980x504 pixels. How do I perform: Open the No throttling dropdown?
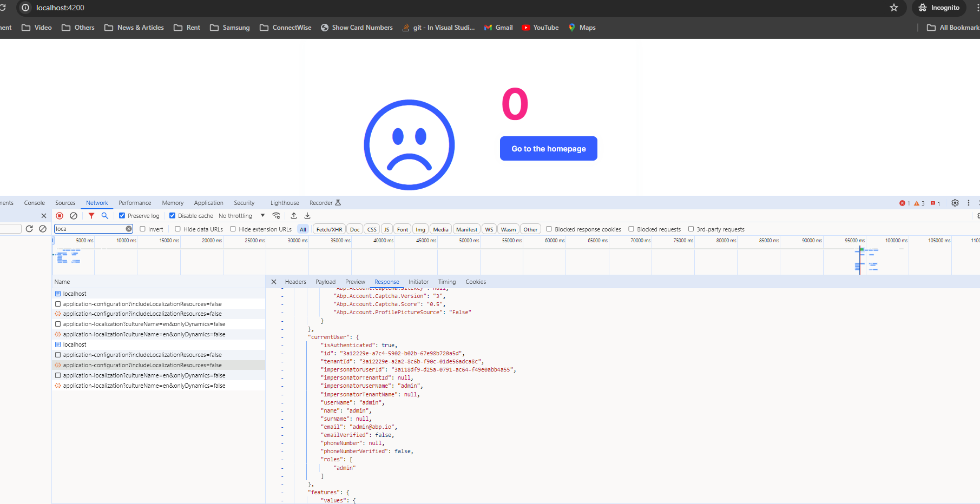241,216
